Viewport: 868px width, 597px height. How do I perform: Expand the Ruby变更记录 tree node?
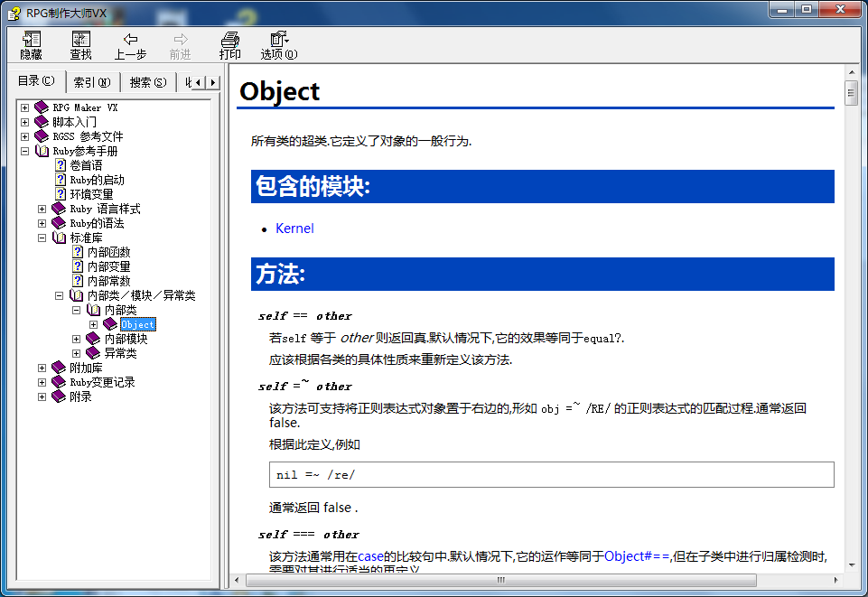coord(42,382)
